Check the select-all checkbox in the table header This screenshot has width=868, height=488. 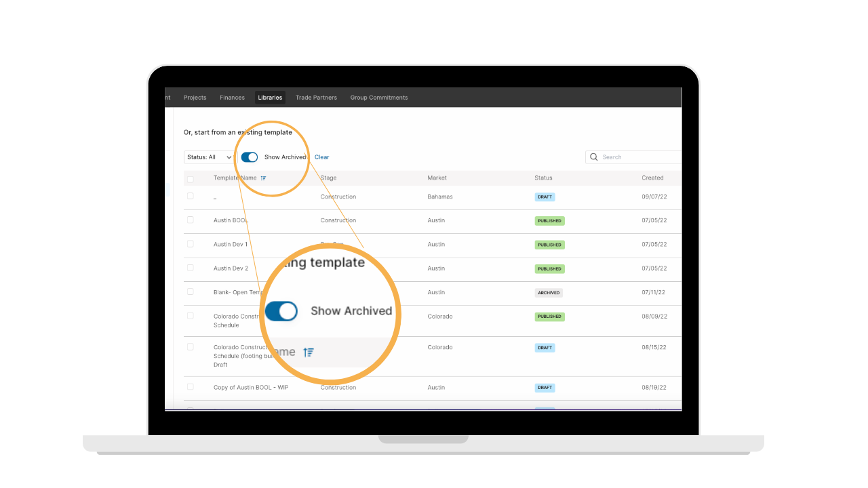(x=191, y=179)
